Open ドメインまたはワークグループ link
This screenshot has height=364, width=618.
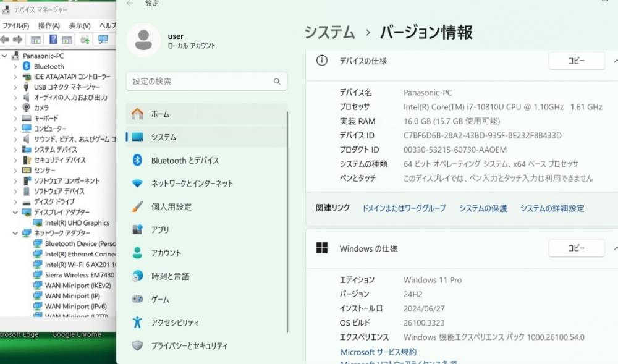(x=404, y=208)
